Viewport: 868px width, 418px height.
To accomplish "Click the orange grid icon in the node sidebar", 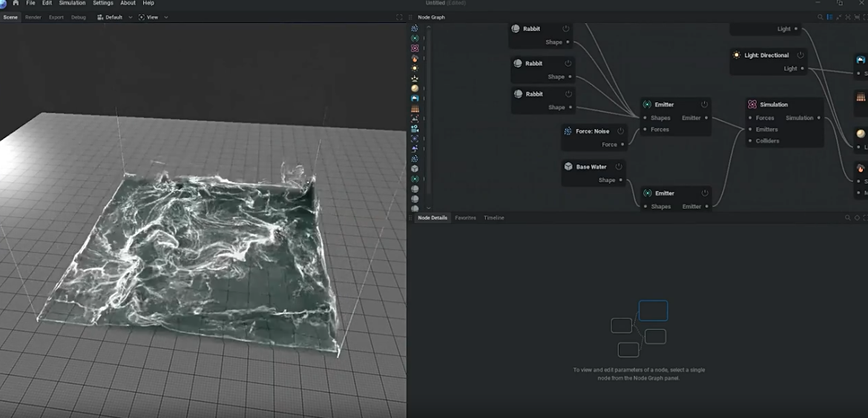I will [x=415, y=109].
